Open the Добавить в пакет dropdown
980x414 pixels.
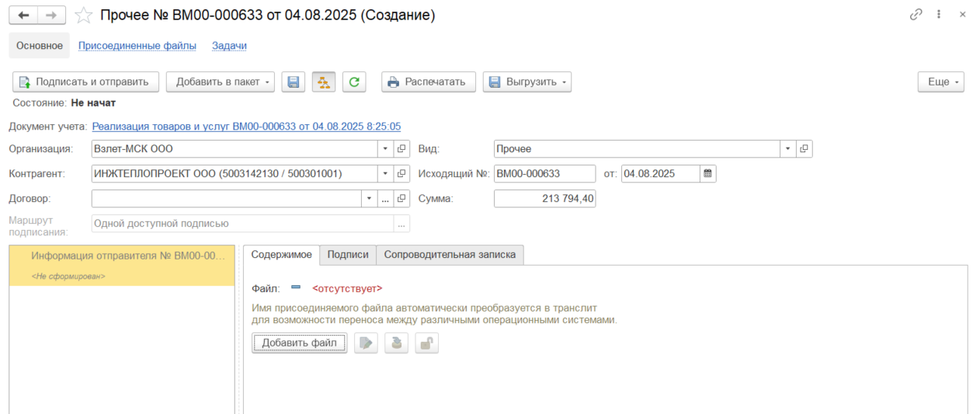(221, 82)
